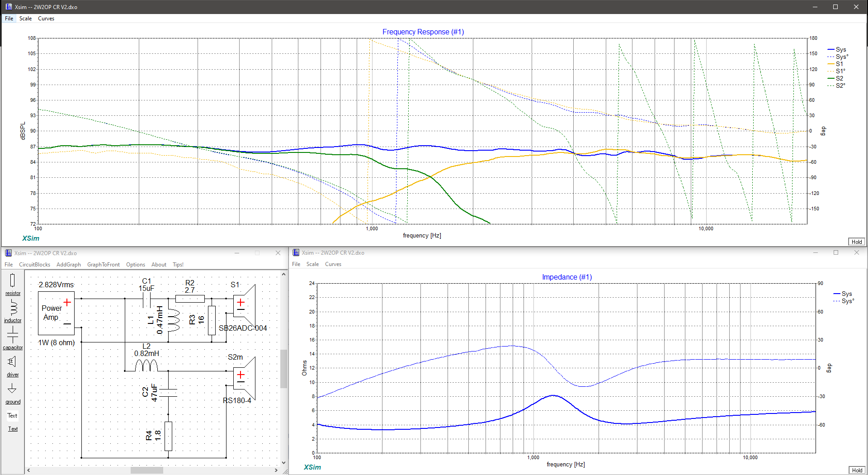868x475 pixels.
Task: Click Hold button in Impedance graph
Action: pyautogui.click(x=857, y=470)
